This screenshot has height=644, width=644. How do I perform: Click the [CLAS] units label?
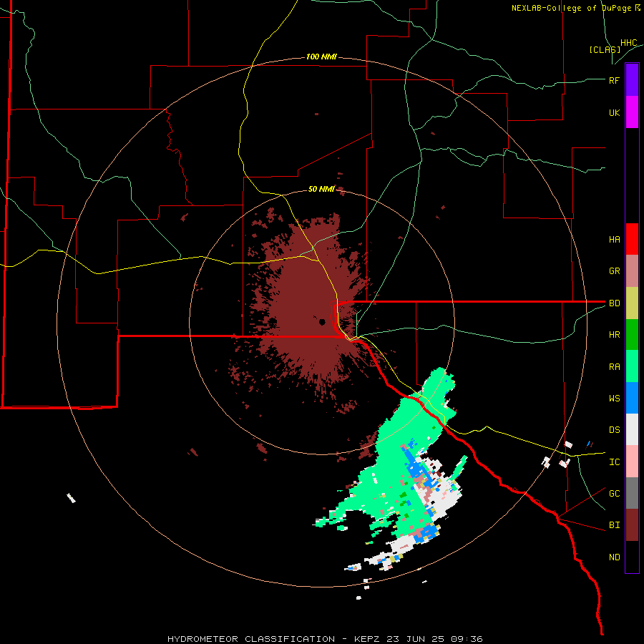coord(605,49)
